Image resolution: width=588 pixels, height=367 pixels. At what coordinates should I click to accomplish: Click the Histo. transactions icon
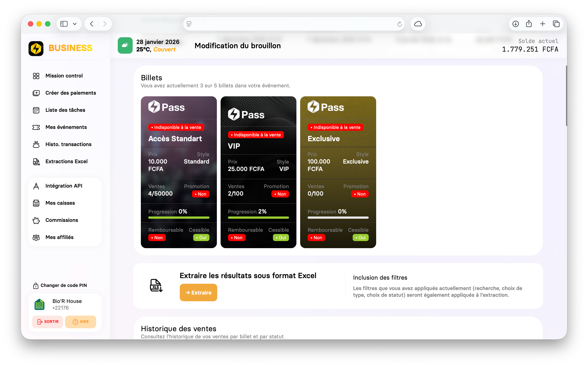36,144
